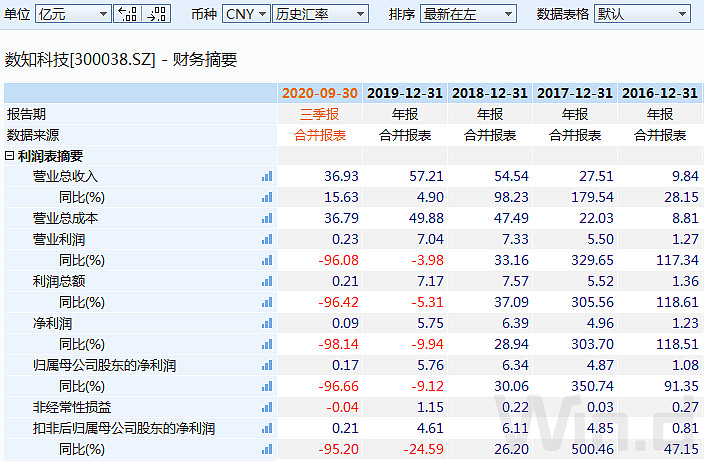The height and width of the screenshot is (461, 704).
Task: Open the 历史汇率 exchange rate dropdown
Action: pyautogui.click(x=320, y=14)
